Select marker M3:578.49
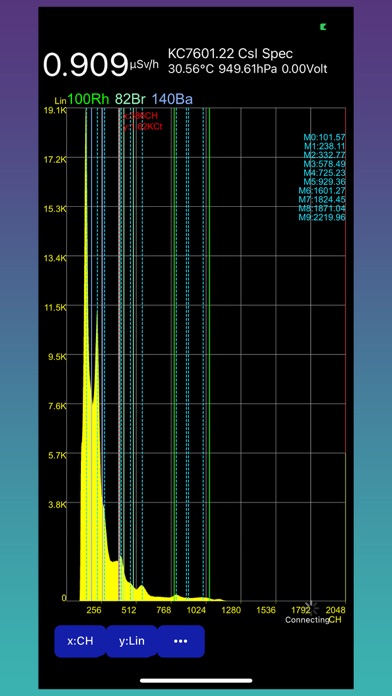Screen dimensions: 392x696 [325, 164]
